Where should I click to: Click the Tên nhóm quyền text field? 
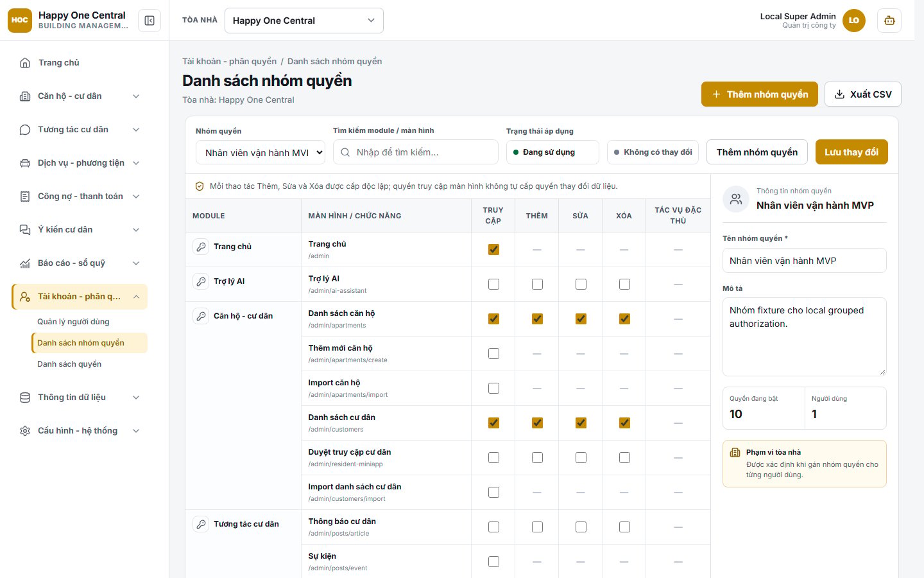pyautogui.click(x=805, y=261)
